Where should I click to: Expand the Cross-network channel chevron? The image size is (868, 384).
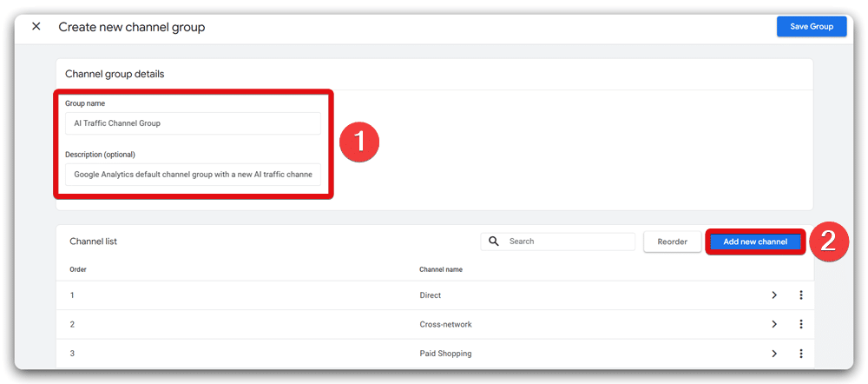click(x=774, y=324)
